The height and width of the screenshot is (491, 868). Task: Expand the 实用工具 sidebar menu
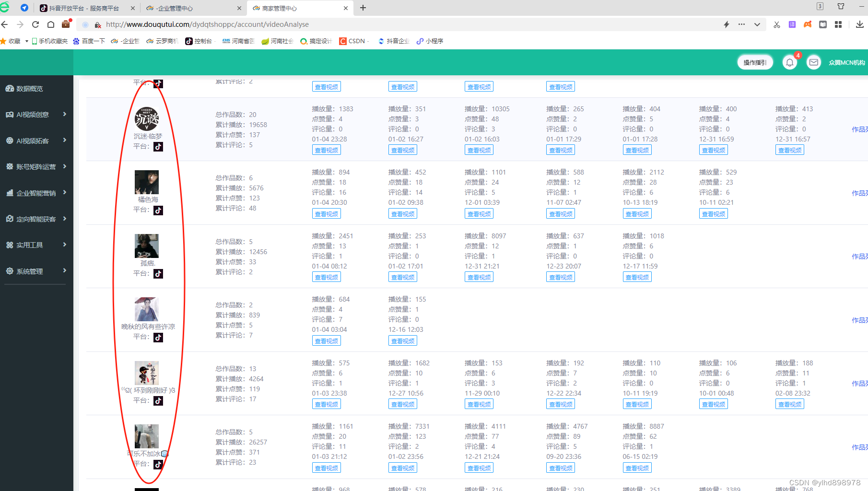(36, 245)
